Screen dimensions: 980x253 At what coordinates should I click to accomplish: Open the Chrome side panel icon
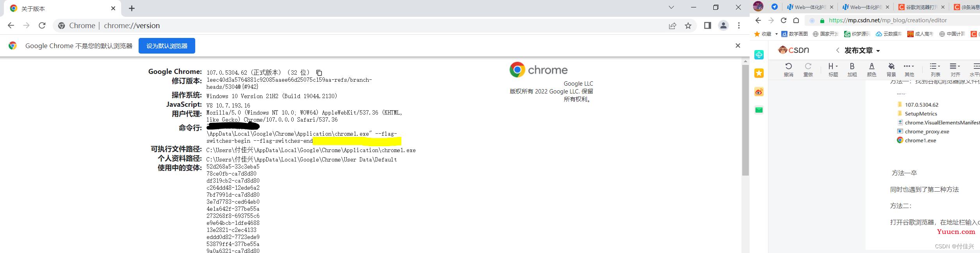click(x=707, y=25)
